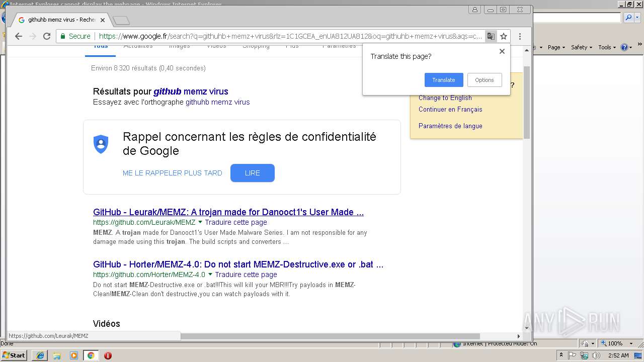The height and width of the screenshot is (362, 644).
Task: Click the Action Center flag icon
Action: click(572, 355)
